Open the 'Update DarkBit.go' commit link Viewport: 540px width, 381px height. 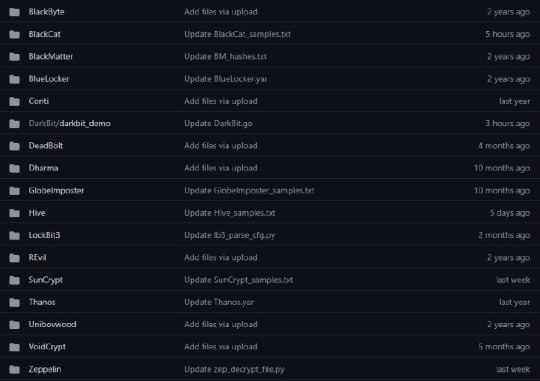[218, 123]
